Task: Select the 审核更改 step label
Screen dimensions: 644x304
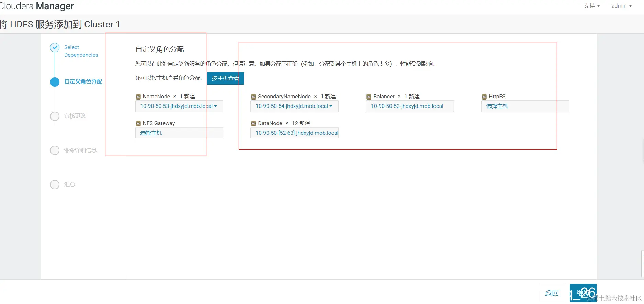Action: coord(75,116)
